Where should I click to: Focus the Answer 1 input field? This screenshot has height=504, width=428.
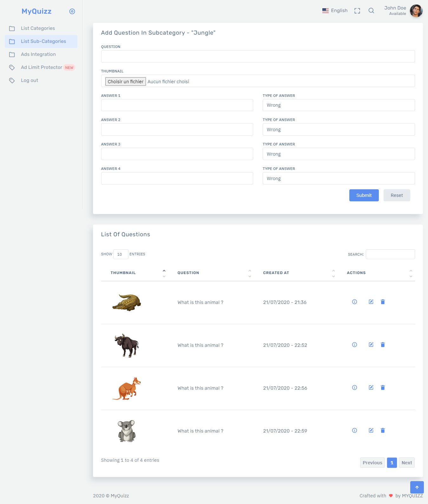click(x=177, y=105)
